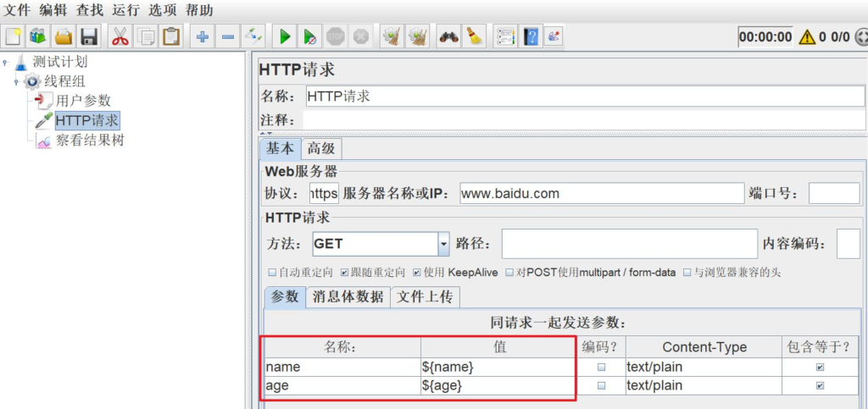The image size is (868, 409).
Task: Click the Help question mark icon
Action: pyautogui.click(x=531, y=36)
